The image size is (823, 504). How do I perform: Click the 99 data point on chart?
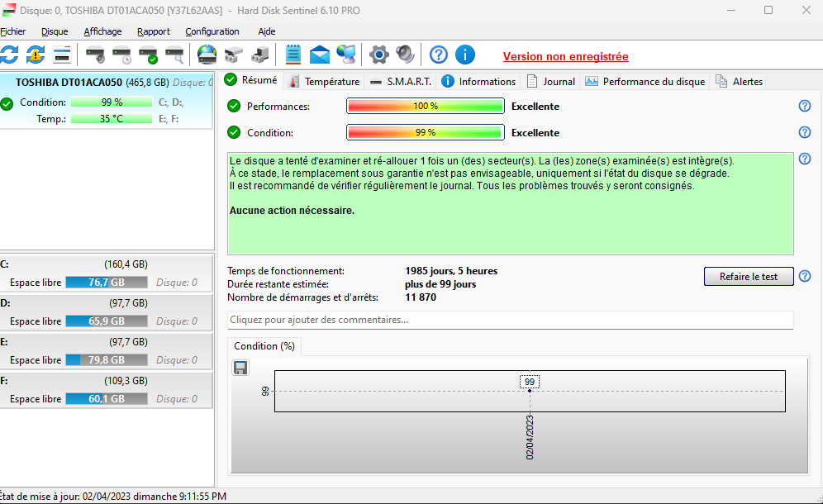[x=530, y=391]
